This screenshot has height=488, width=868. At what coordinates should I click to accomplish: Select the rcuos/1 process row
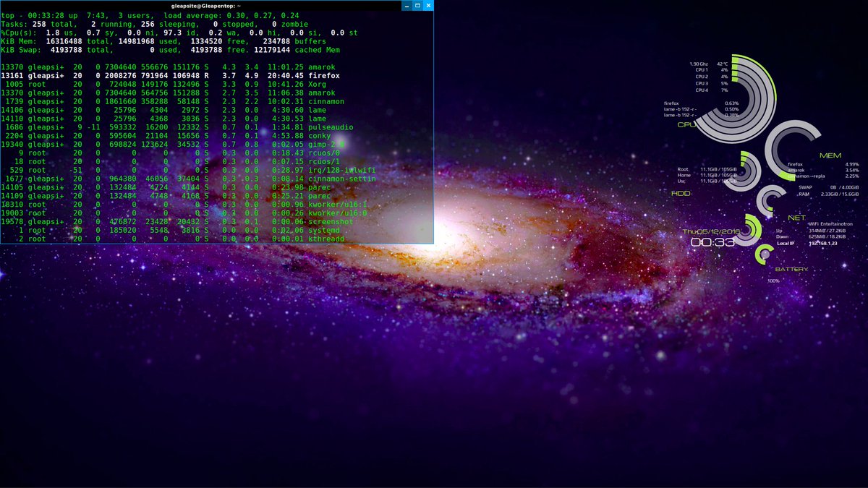171,162
